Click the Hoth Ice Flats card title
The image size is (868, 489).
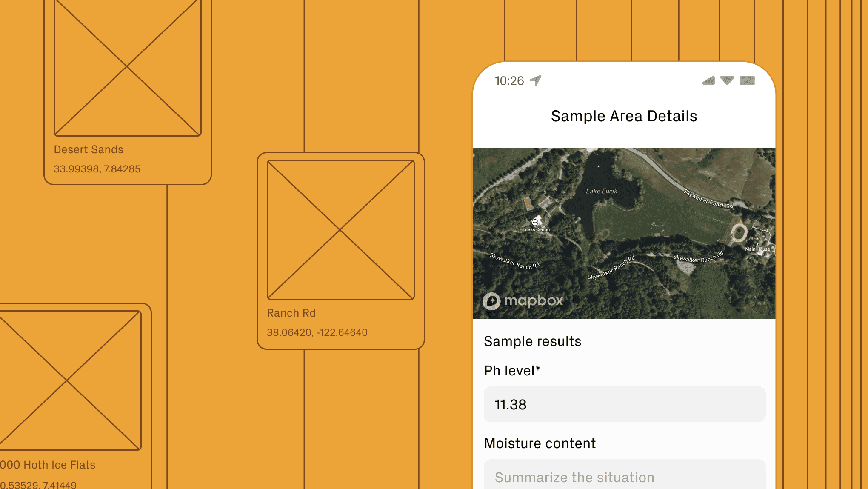[48, 465]
